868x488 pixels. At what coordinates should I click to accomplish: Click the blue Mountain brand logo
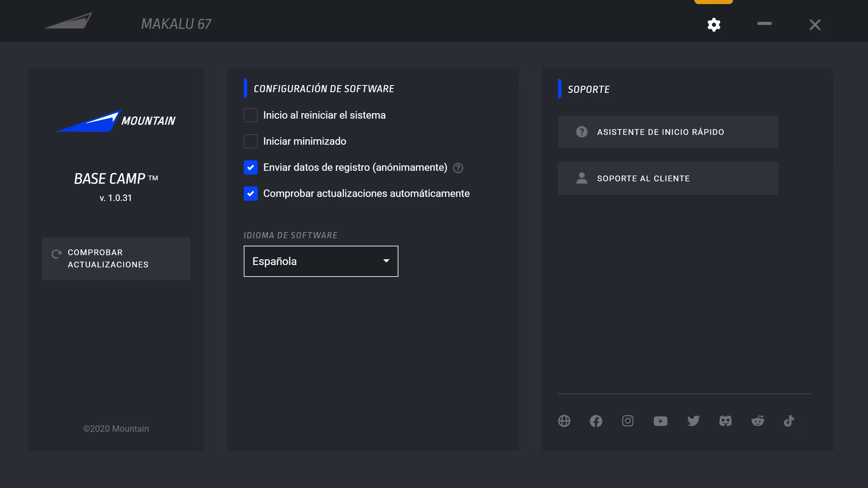click(x=116, y=121)
